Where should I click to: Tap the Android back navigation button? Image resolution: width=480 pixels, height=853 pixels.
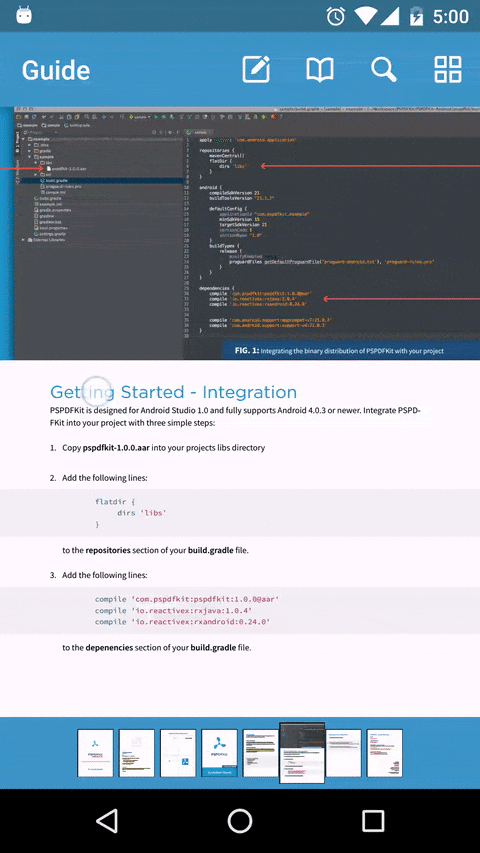pyautogui.click(x=107, y=820)
